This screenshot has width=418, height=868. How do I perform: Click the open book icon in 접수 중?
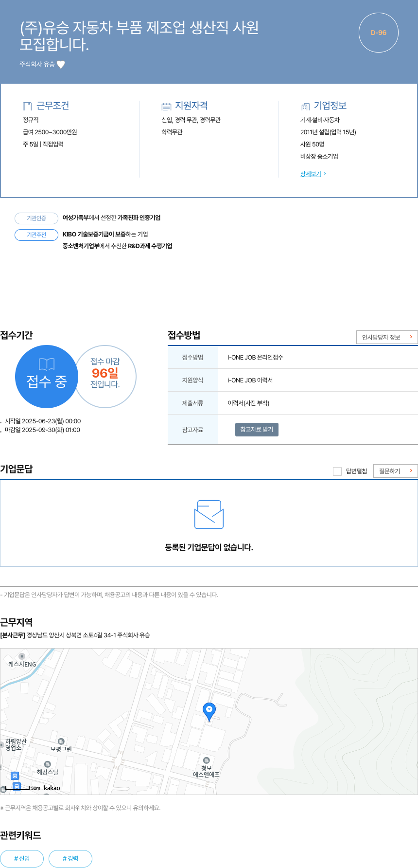click(x=47, y=364)
